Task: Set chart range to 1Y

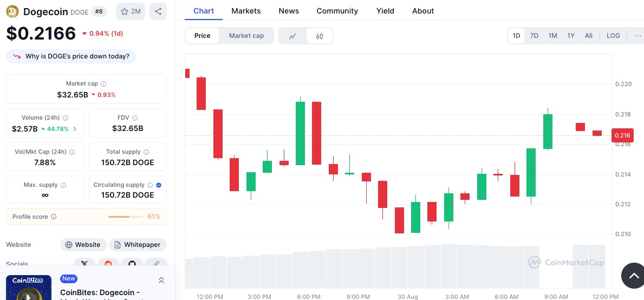Action: pyautogui.click(x=571, y=36)
